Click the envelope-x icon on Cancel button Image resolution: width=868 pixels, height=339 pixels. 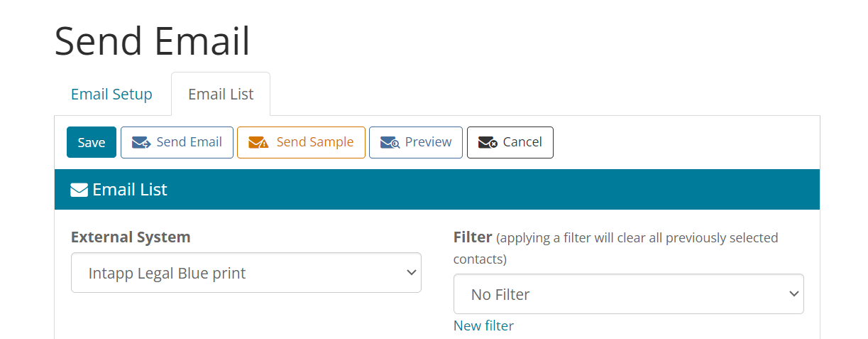point(488,142)
